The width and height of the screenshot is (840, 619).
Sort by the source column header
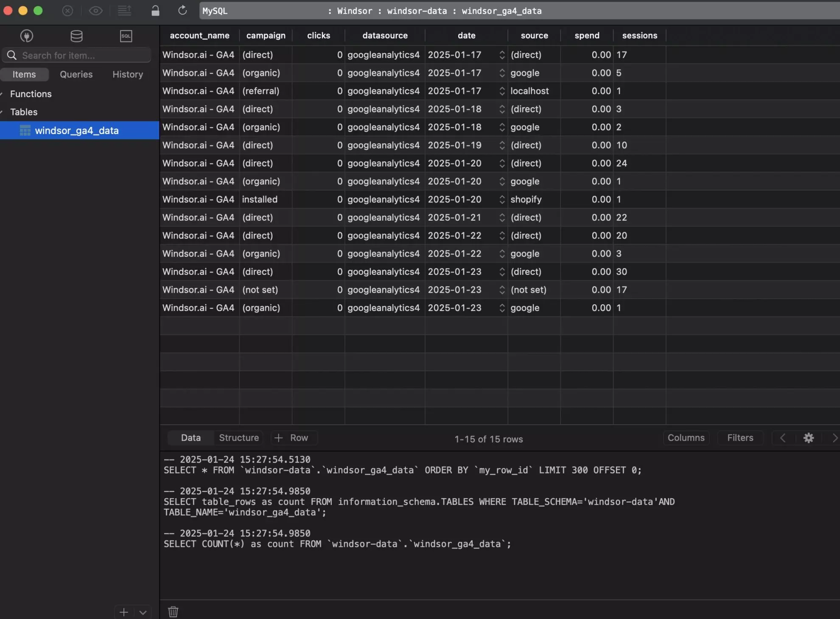pos(535,36)
